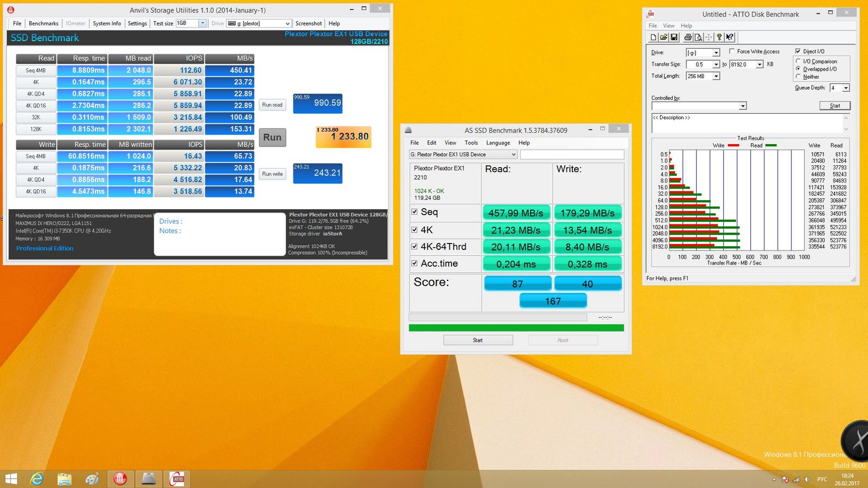Open the Language menu in AS SSD Benchmark
Viewport: 868px width, 488px height.
[x=498, y=143]
